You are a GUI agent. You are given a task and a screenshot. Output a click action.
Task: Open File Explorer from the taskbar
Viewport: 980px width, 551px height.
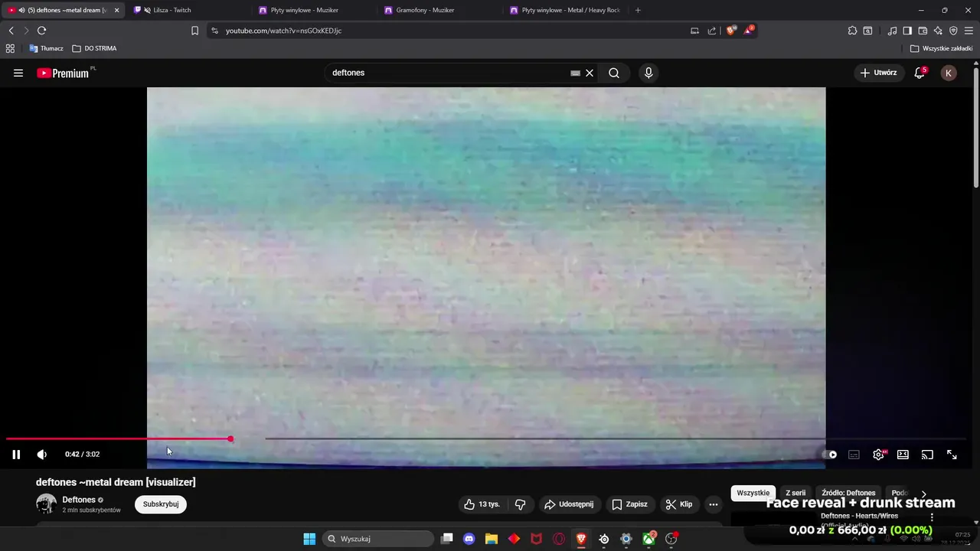tap(492, 539)
